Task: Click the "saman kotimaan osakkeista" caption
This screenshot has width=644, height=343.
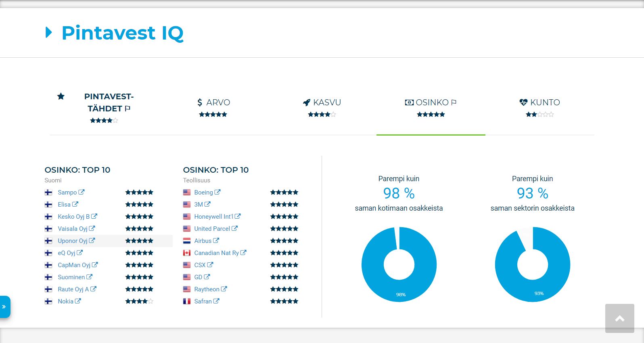Action: (x=399, y=208)
